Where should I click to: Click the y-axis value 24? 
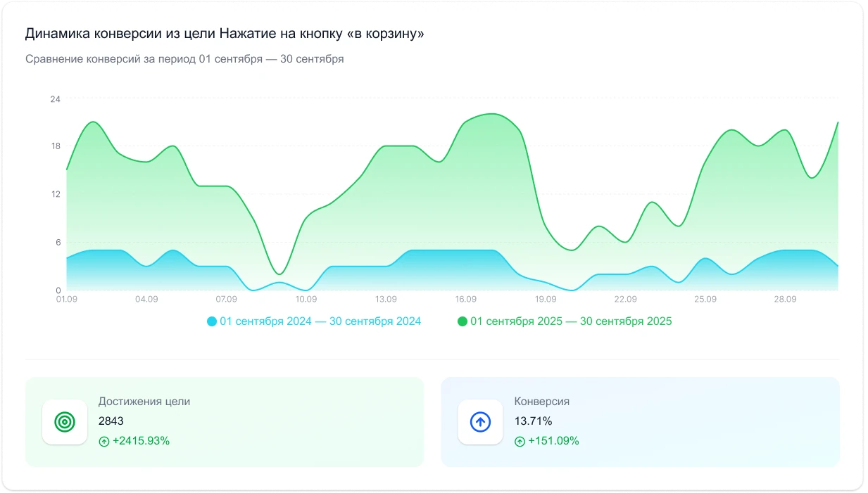click(x=55, y=99)
